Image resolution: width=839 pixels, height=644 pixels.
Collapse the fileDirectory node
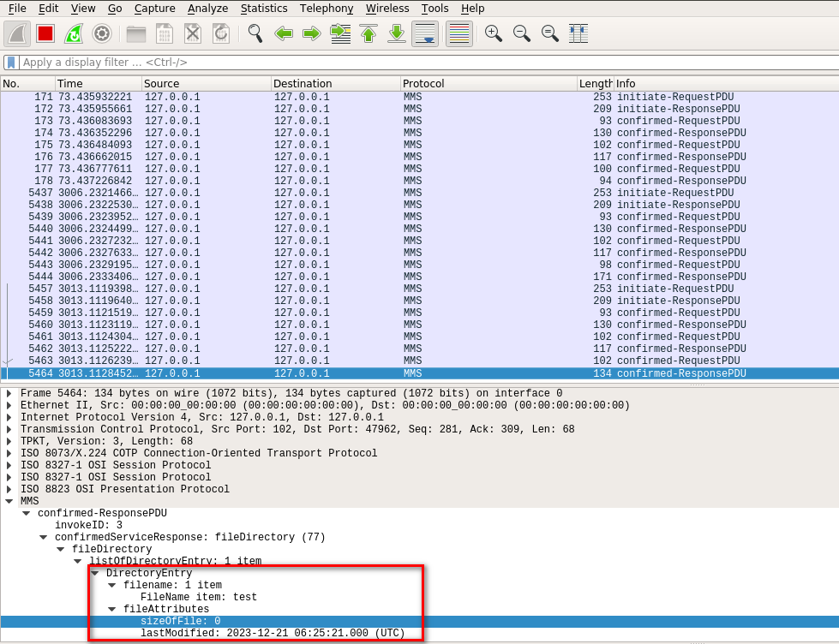click(x=61, y=549)
